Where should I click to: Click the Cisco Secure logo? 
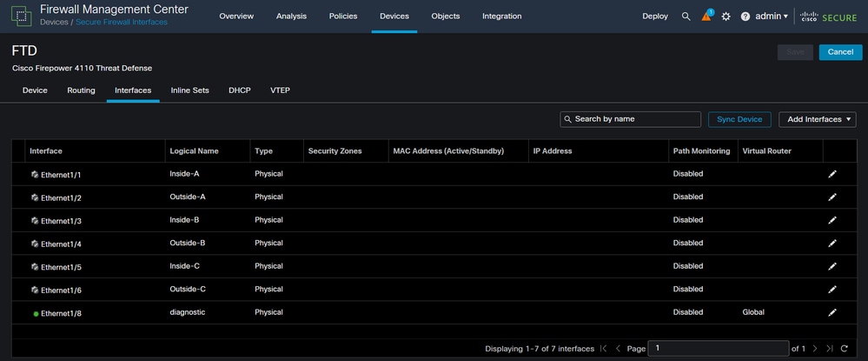tap(829, 17)
